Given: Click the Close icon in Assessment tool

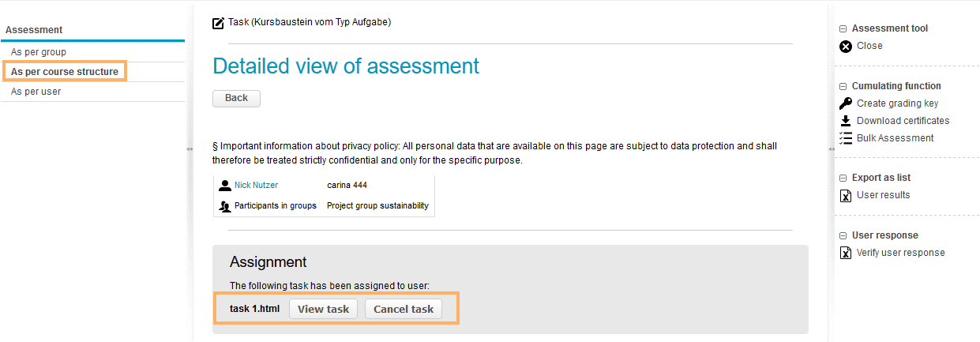Looking at the screenshot, I should click(x=845, y=46).
